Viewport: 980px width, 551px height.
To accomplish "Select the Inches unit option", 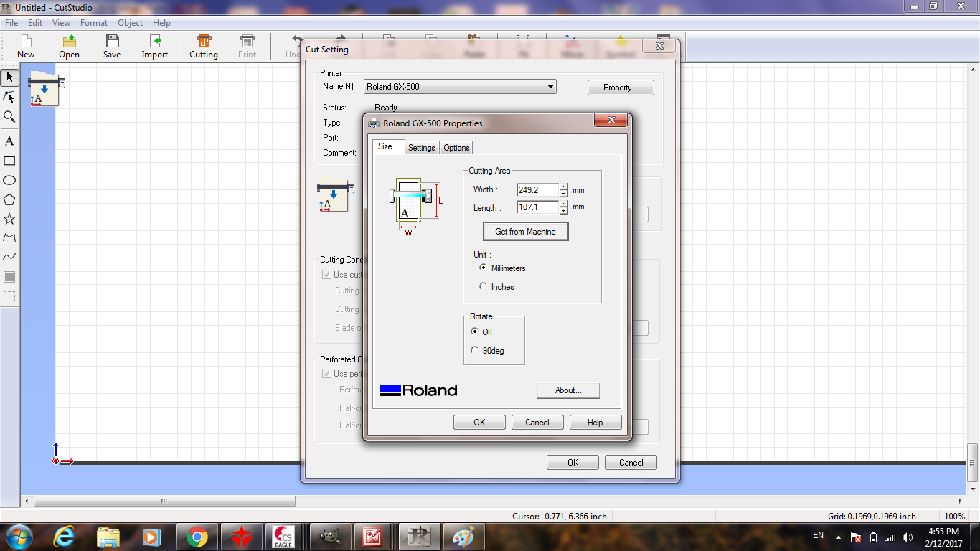I will (x=484, y=286).
